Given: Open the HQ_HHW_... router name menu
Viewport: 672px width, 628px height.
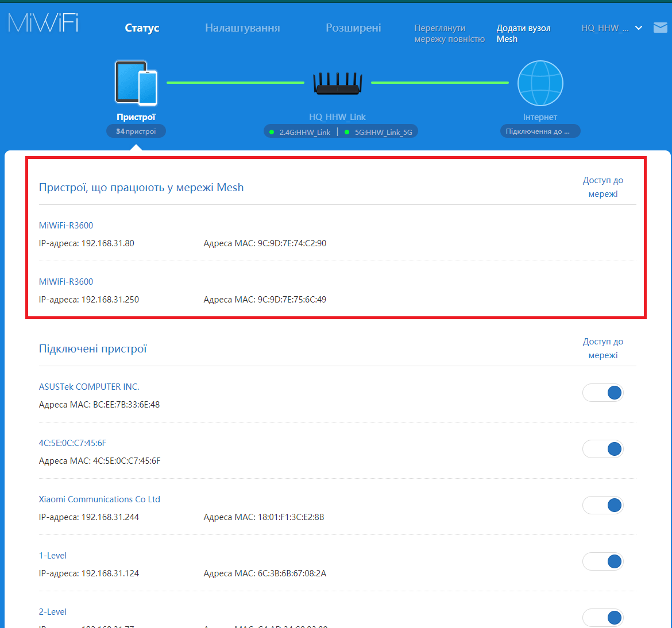Looking at the screenshot, I should (605, 28).
